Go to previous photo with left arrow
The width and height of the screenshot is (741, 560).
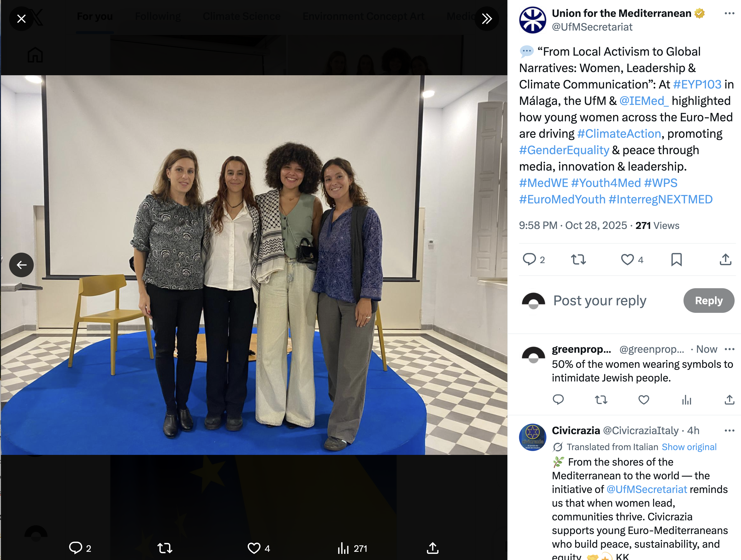[21, 265]
